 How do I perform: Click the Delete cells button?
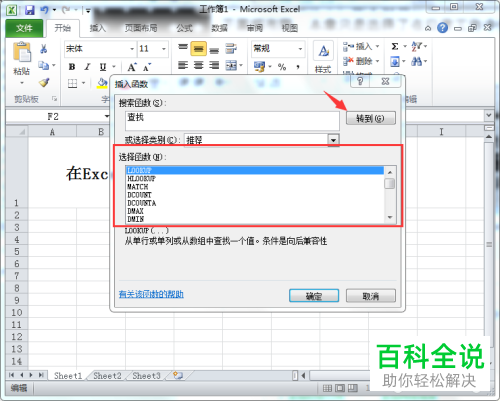click(357, 61)
